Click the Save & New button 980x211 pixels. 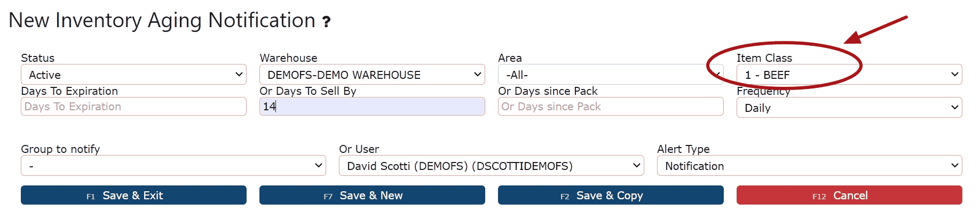372,196
